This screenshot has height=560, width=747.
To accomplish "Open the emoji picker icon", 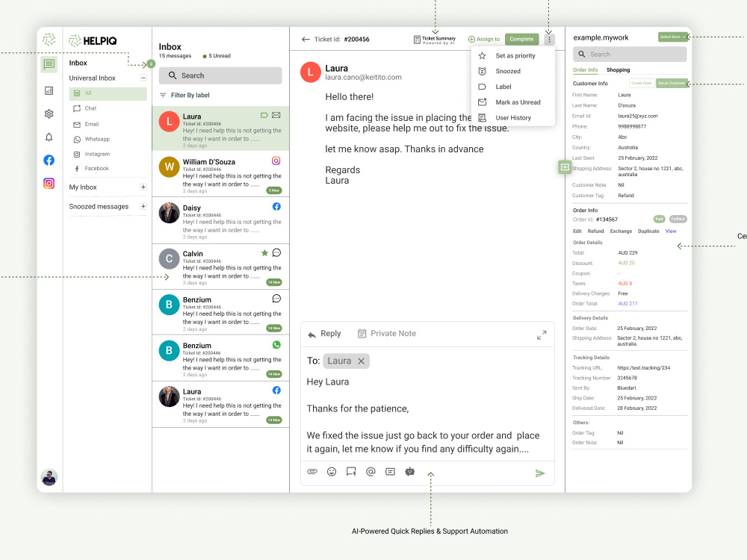I will (x=332, y=471).
